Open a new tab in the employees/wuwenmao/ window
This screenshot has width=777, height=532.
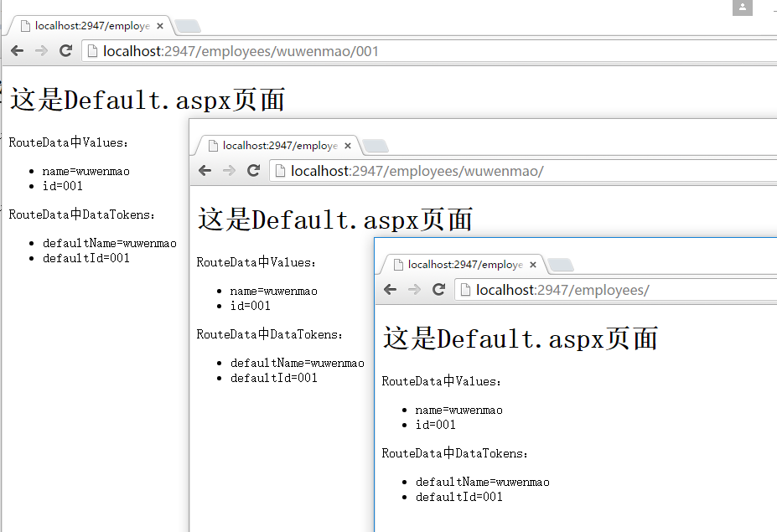[376, 146]
